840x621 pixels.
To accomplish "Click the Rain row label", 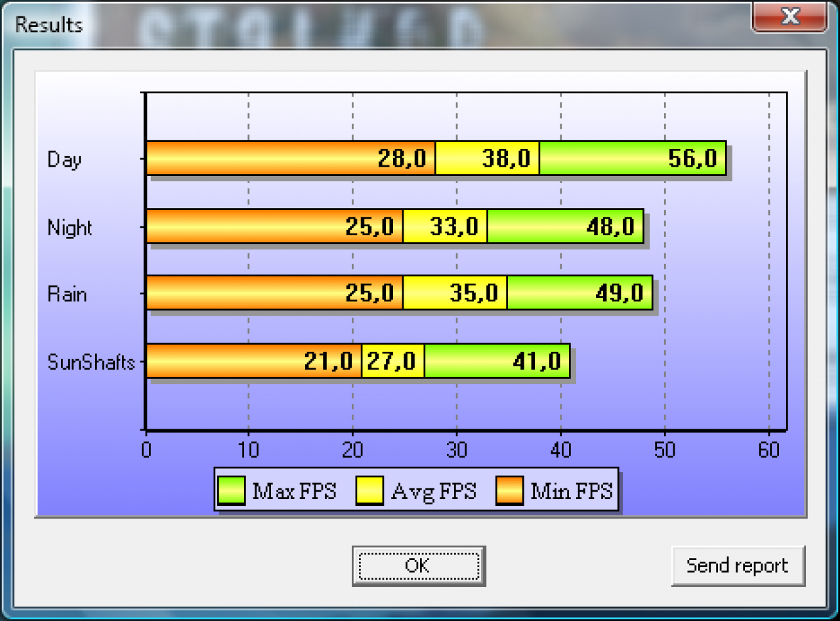I will tap(67, 293).
